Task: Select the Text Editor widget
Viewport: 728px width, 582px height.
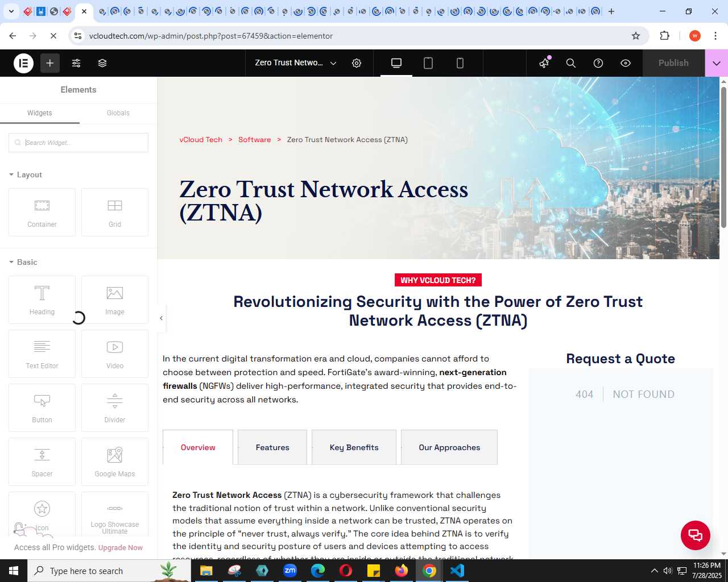Action: [42, 354]
